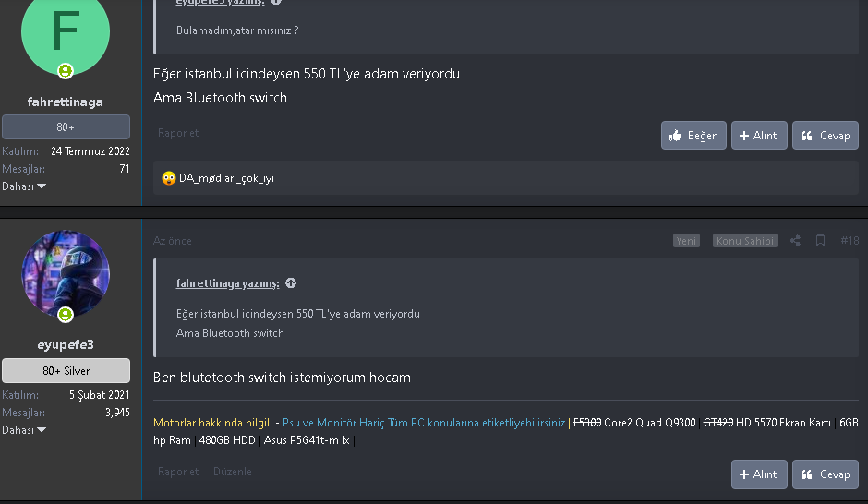Open eyupefe3's helmet avatar picture
This screenshot has width=868, height=504.
point(66,274)
